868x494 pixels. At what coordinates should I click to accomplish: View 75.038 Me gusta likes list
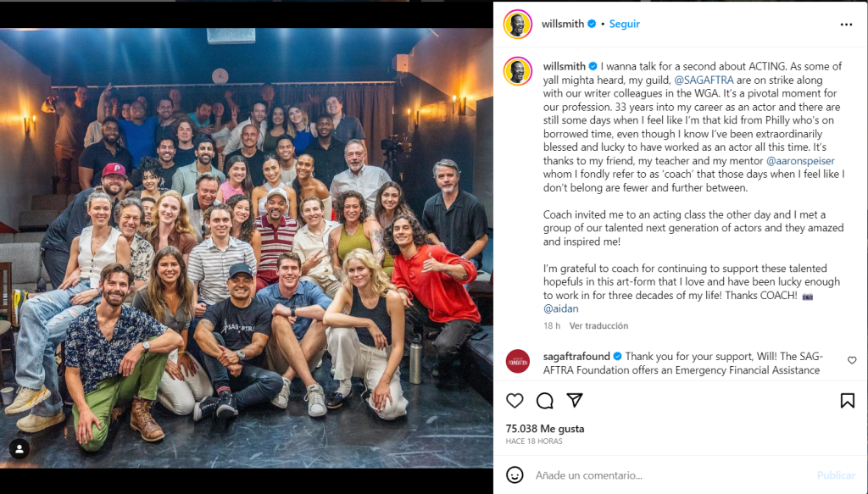(545, 429)
